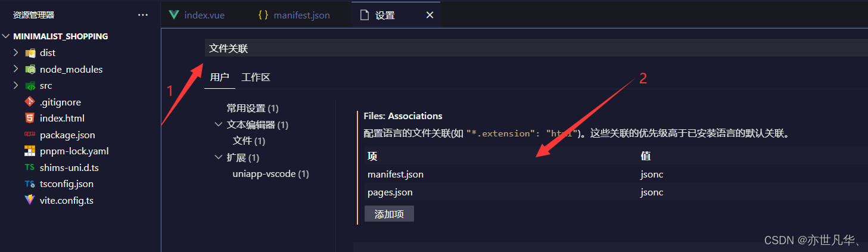Click the vite.config.ts Vite icon
Image resolution: width=868 pixels, height=252 pixels.
pos(30,201)
